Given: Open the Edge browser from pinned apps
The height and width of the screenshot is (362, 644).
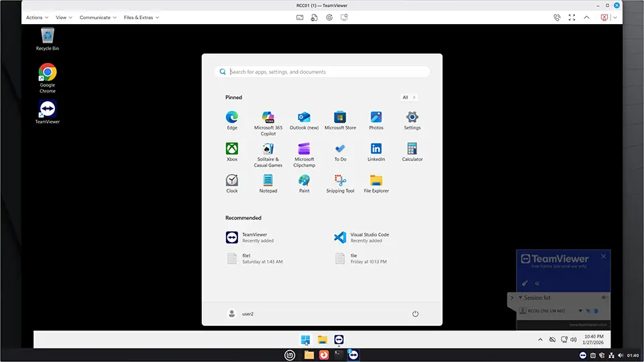Looking at the screenshot, I should click(232, 121).
